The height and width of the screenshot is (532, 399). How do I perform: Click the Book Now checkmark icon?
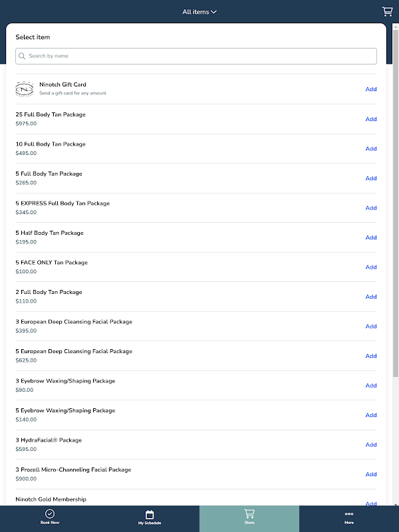coord(50,514)
